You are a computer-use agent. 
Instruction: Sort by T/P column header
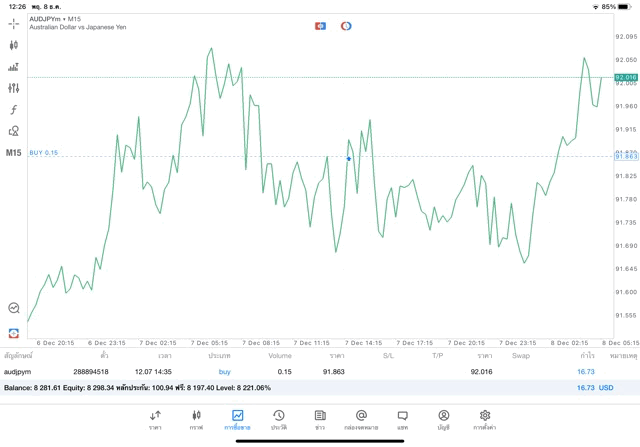coord(438,356)
